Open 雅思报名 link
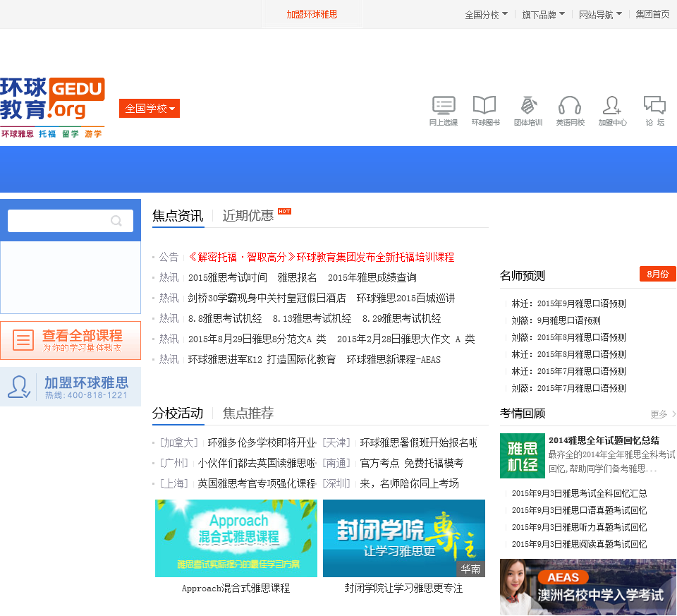Image resolution: width=677 pixels, height=616 pixels. (x=297, y=278)
